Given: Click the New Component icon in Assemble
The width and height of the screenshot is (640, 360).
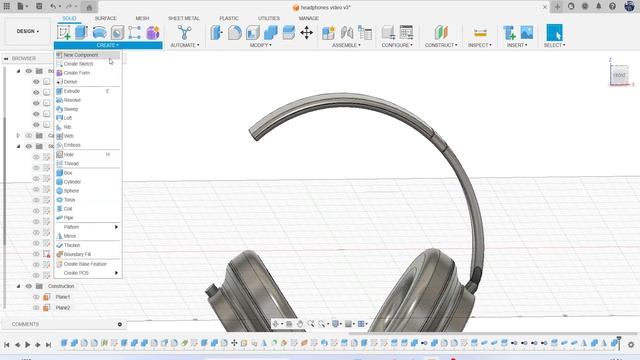Looking at the screenshot, I should click(329, 33).
